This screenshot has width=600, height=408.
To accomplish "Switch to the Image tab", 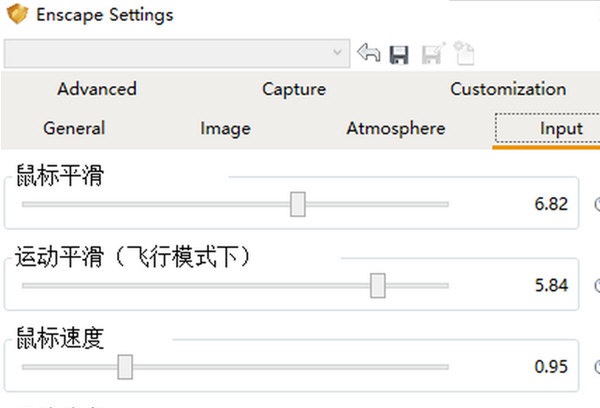I will [x=225, y=128].
